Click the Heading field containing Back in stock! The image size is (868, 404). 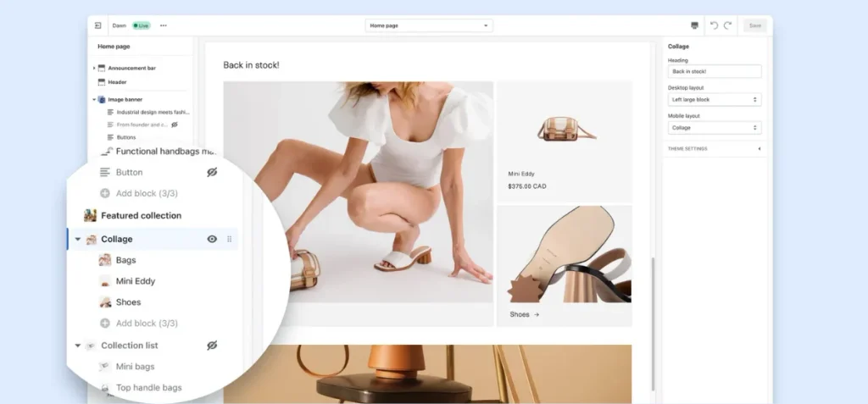click(x=715, y=71)
